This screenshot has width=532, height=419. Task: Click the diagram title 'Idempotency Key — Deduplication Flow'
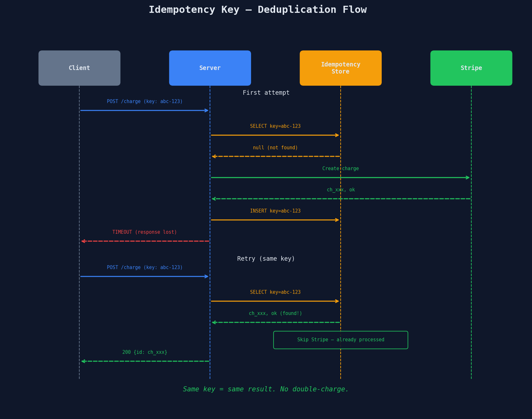coord(257,10)
